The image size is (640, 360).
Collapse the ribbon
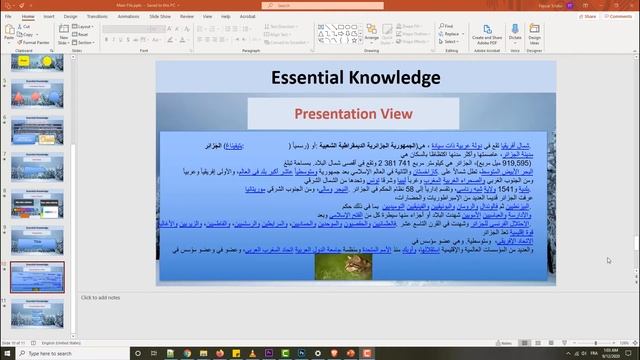(x=635, y=51)
